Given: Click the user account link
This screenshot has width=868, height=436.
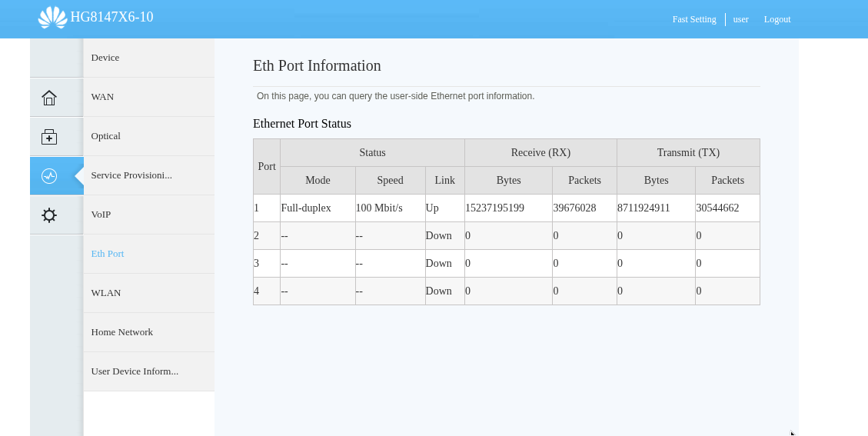Looking at the screenshot, I should 740,19.
